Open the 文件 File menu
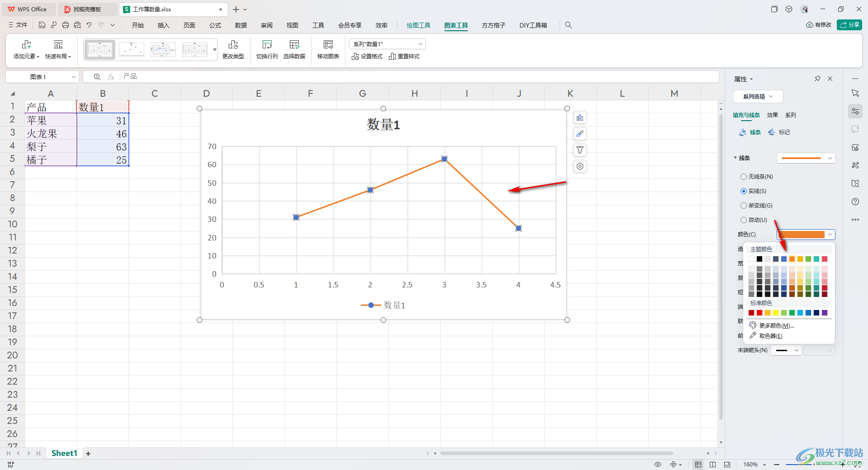The image size is (868, 470). click(18, 25)
